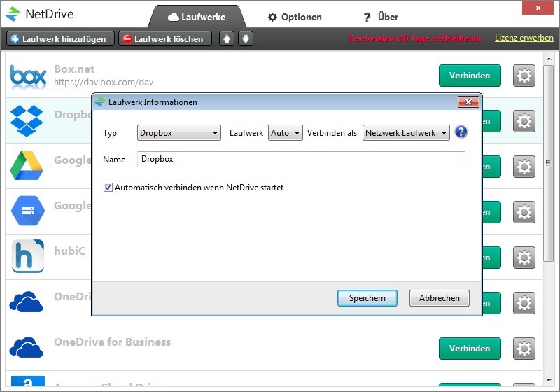The height and width of the screenshot is (392, 560).
Task: Click the OneDrive for Business label
Action: tap(113, 342)
